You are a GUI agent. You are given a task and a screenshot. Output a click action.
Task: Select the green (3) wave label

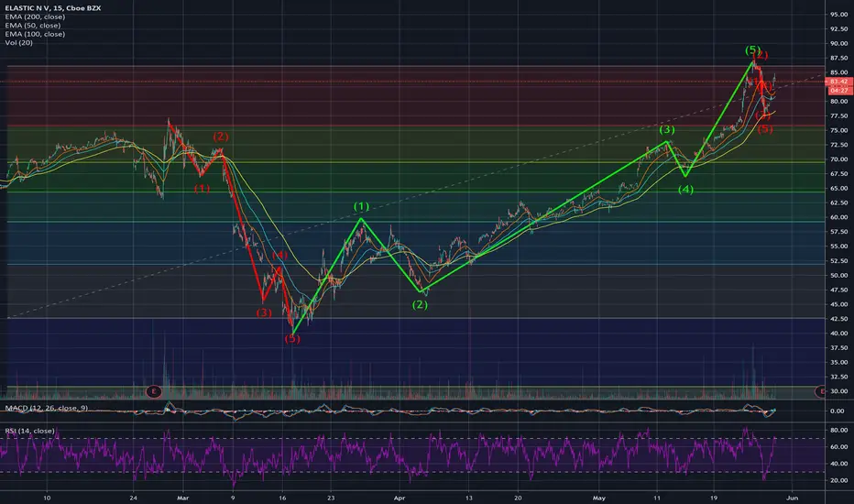tap(667, 130)
